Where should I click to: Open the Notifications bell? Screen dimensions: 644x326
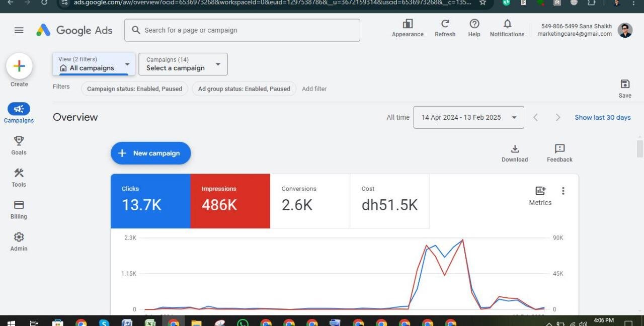[x=507, y=28]
